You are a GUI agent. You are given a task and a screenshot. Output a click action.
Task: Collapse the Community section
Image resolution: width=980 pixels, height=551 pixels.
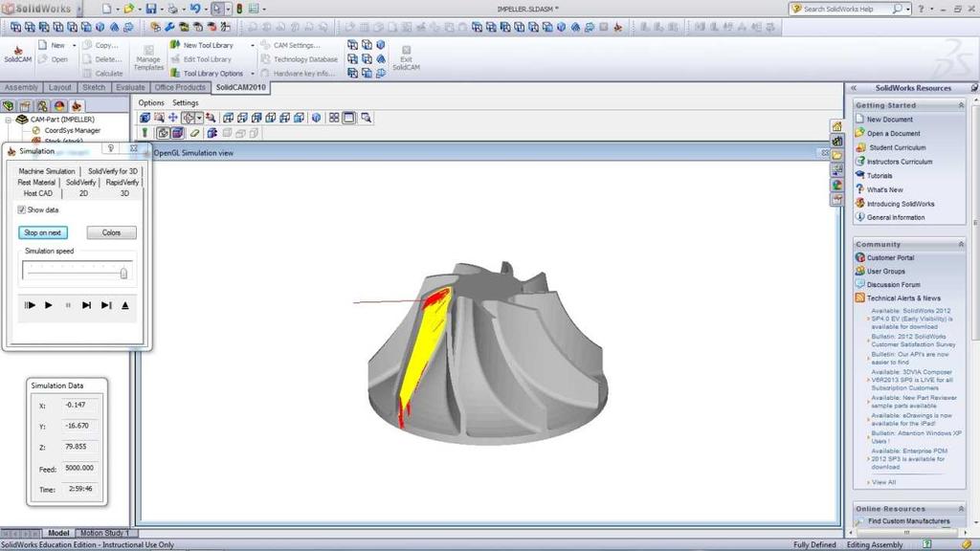point(961,244)
